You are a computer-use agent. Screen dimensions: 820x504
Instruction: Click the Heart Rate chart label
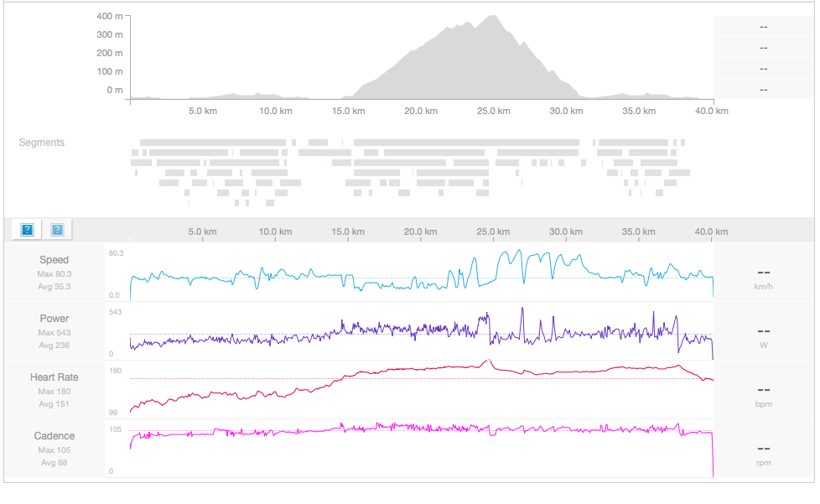(54, 377)
